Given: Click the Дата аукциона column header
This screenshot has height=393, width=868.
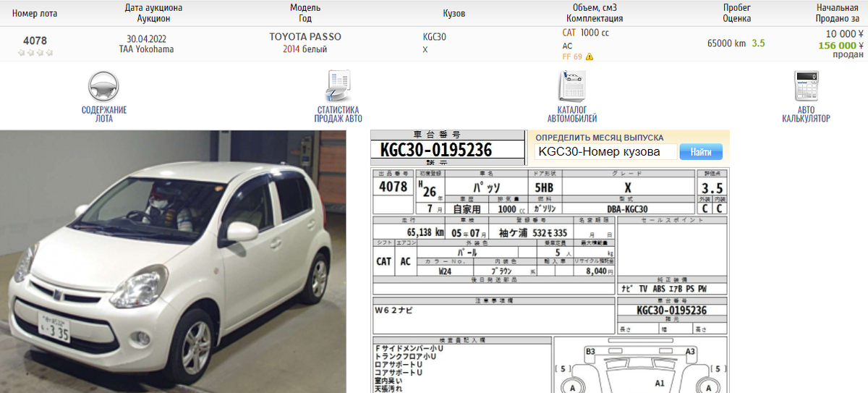Looking at the screenshot, I should (153, 8).
